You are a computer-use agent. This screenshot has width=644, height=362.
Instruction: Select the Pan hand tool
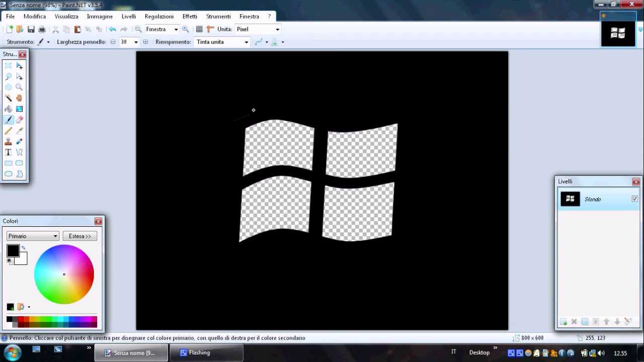pos(19,98)
